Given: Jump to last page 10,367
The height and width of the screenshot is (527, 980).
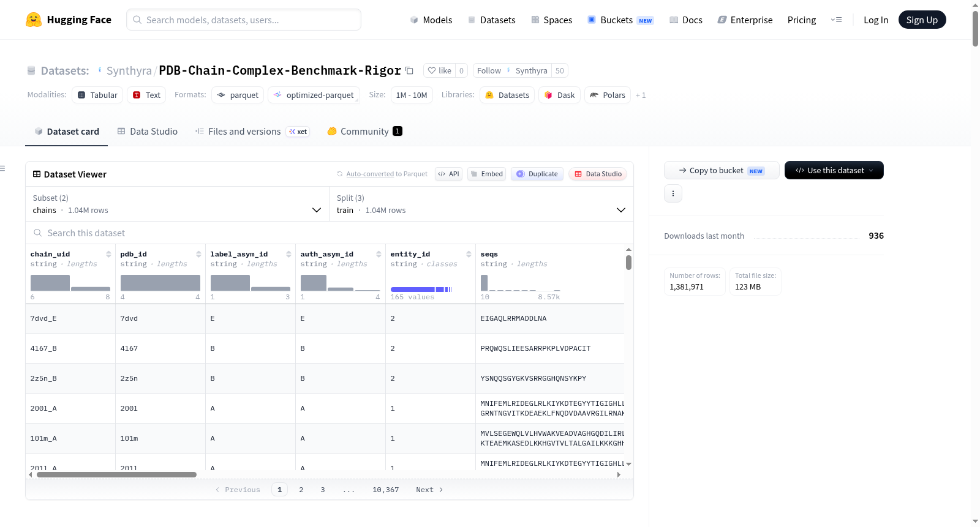Looking at the screenshot, I should pyautogui.click(x=386, y=490).
